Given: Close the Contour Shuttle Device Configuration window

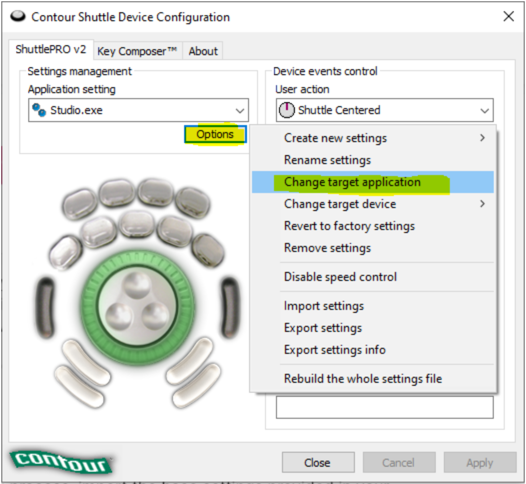Looking at the screenshot, I should (509, 16).
